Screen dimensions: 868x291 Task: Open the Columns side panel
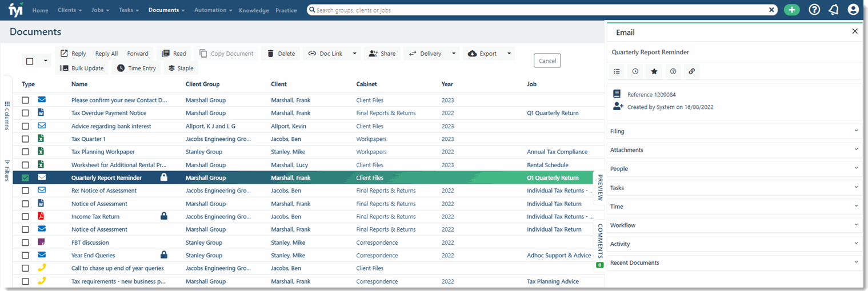tap(7, 116)
